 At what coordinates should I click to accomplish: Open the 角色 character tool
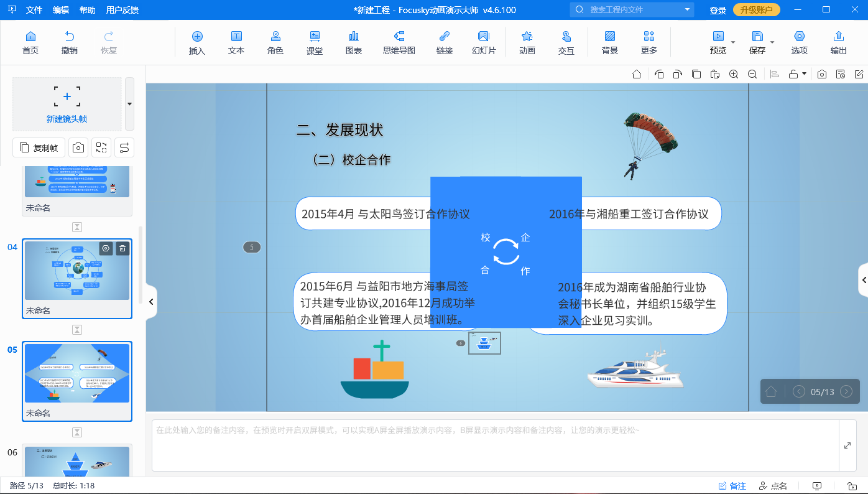tap(275, 42)
